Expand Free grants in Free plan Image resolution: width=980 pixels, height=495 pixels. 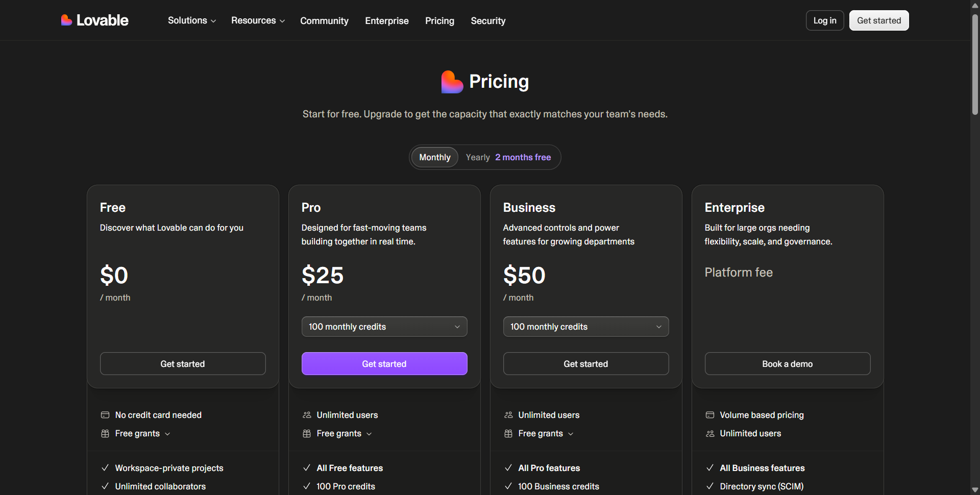point(142,433)
